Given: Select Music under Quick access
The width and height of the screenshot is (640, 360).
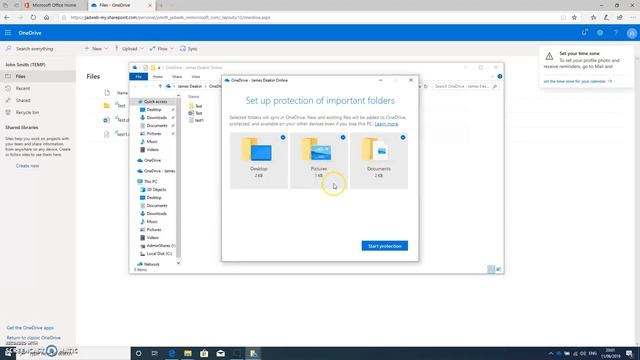Looking at the screenshot, I should 151,142.
